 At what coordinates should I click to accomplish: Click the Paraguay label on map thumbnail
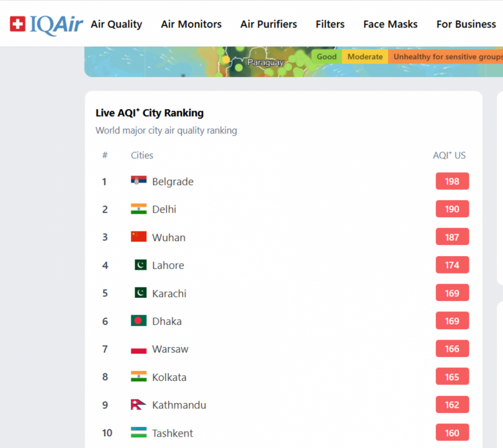[266, 62]
